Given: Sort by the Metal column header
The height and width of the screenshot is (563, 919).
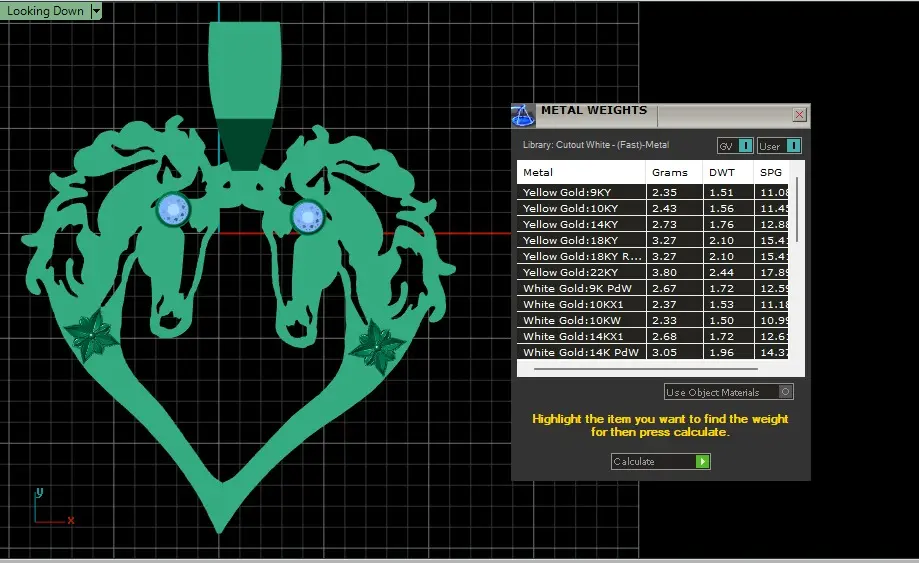Looking at the screenshot, I should 581,172.
